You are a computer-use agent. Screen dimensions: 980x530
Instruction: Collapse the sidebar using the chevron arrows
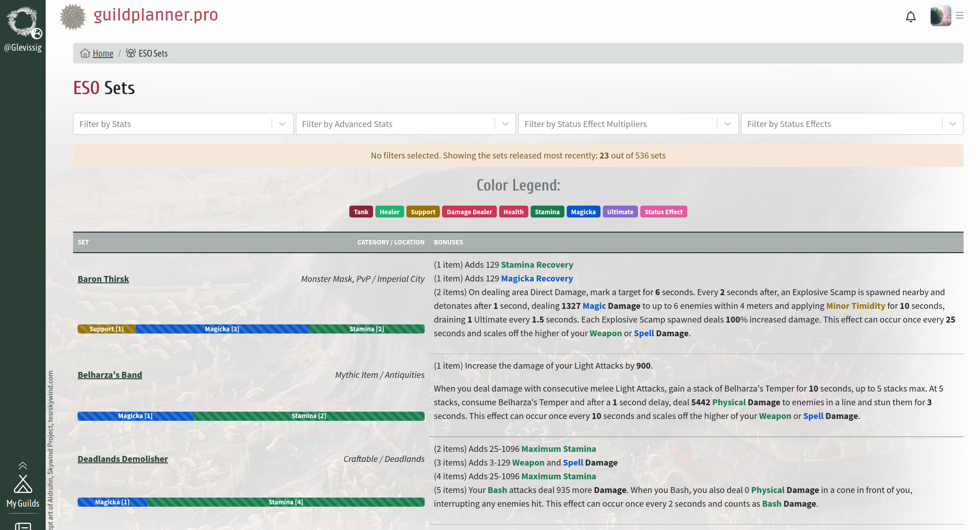pos(22,466)
